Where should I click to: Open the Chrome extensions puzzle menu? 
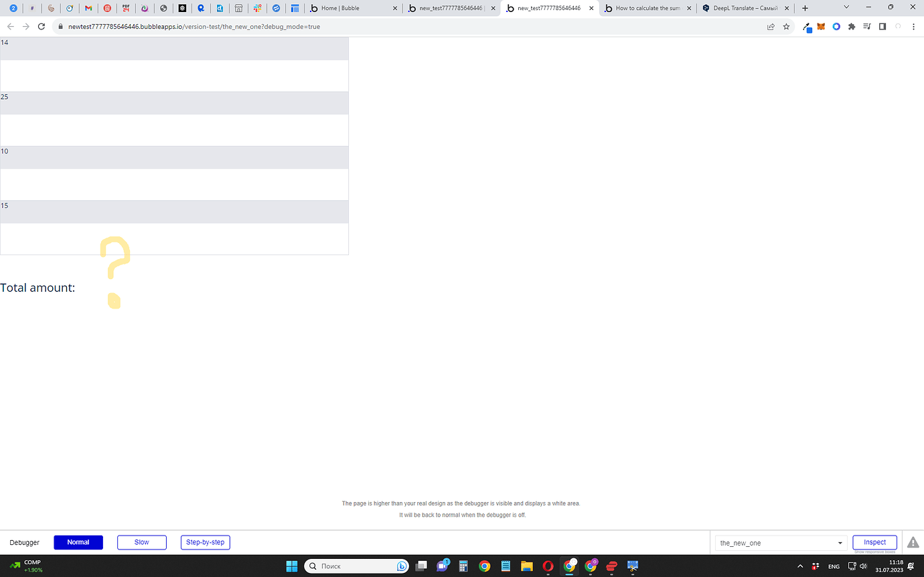point(852,26)
